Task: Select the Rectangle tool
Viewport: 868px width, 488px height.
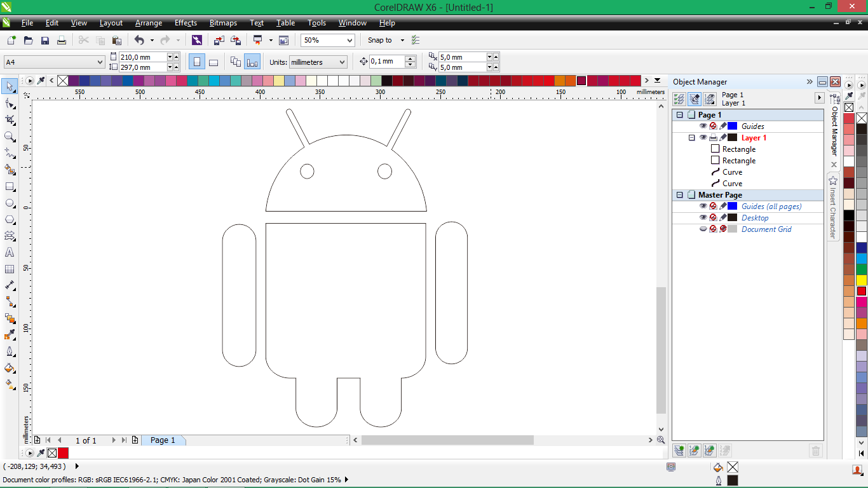Action: (9, 186)
